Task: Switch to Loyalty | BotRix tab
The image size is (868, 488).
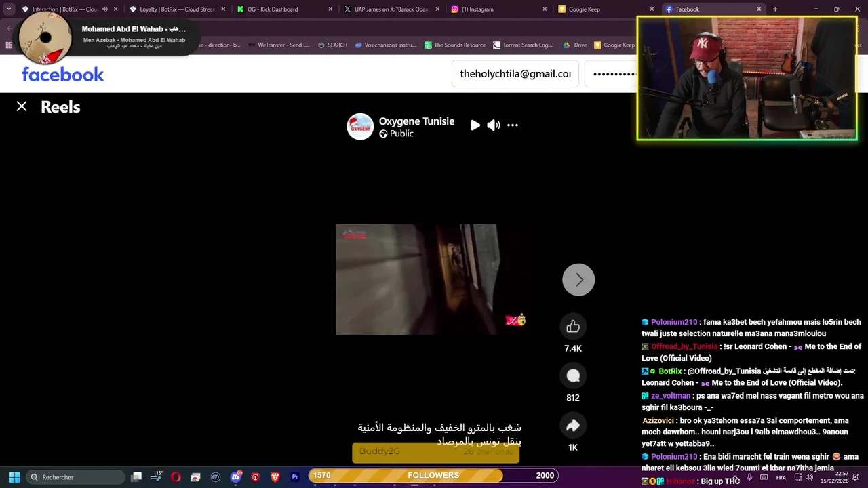Action: 176,9
